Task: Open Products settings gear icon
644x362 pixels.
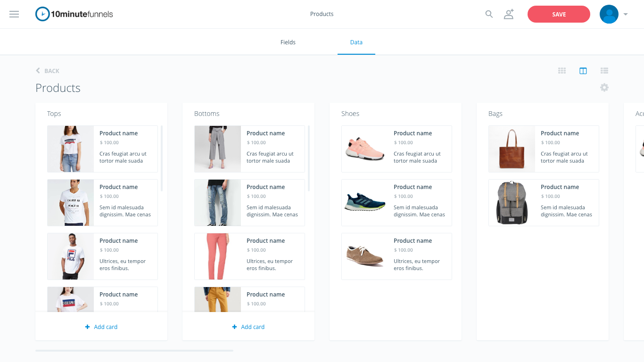Action: coord(604,88)
